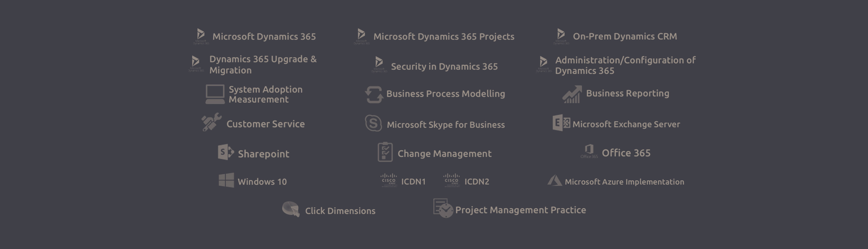Select the ICDN2 label
This screenshot has height=249, width=868.
click(x=476, y=182)
